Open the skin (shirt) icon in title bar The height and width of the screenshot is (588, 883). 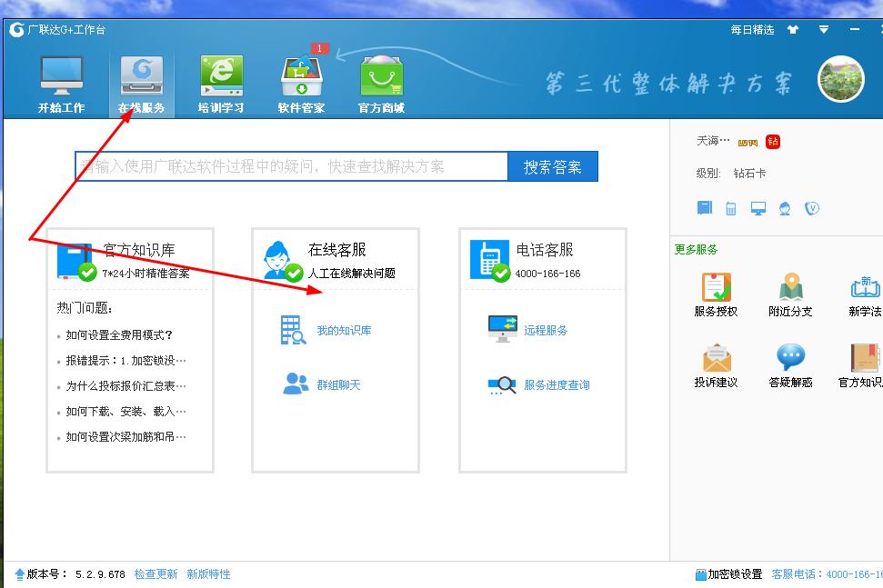[x=793, y=30]
